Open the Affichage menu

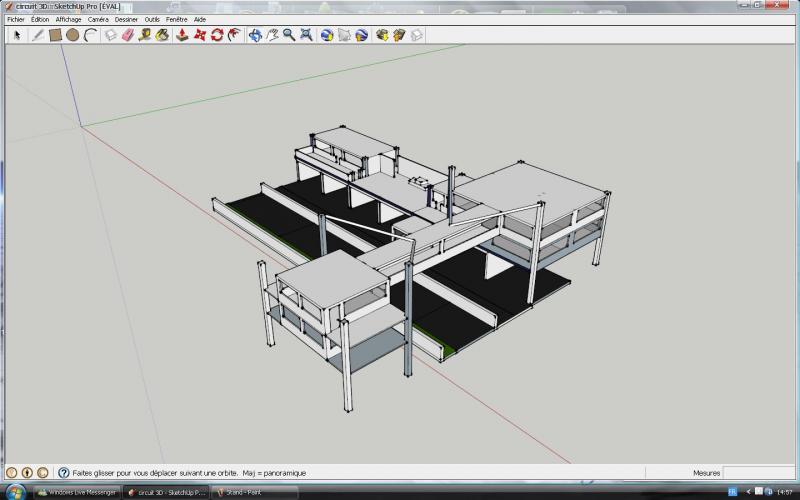69,19
